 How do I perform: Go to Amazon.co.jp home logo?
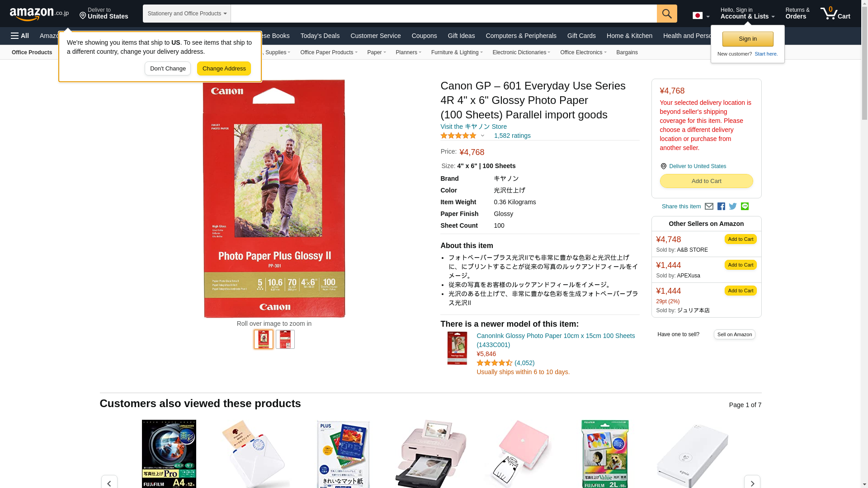click(x=39, y=14)
